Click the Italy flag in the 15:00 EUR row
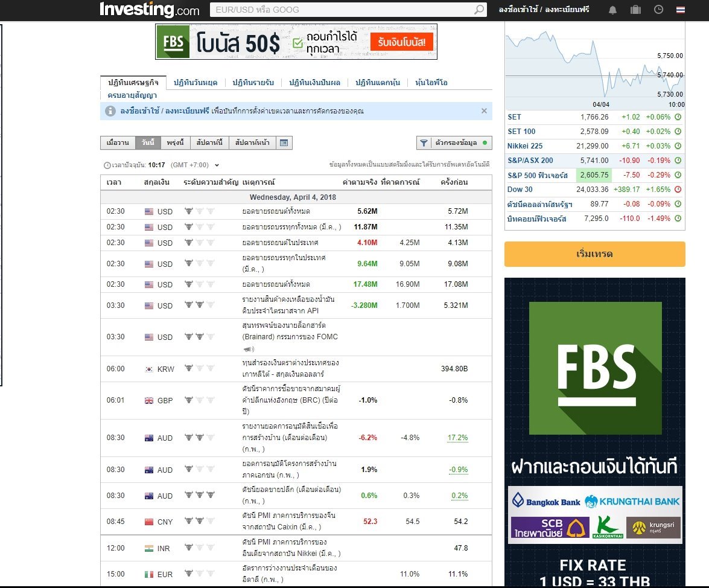This screenshot has width=709, height=588. (149, 574)
